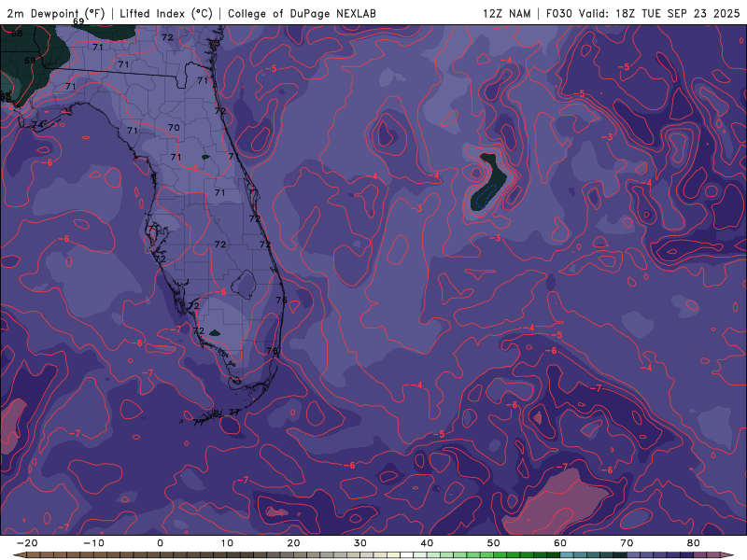747x560 pixels.
Task: Click the colorbar label "-10"
Action: [x=93, y=543]
